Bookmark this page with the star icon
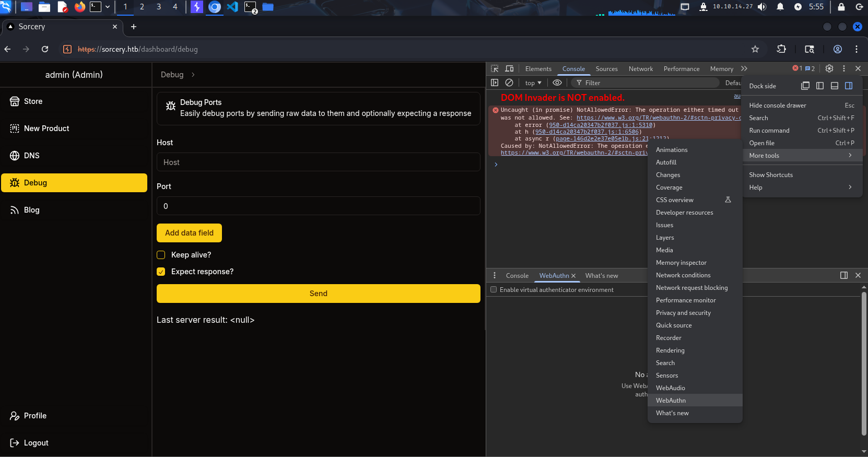The width and height of the screenshot is (868, 457). (755, 49)
